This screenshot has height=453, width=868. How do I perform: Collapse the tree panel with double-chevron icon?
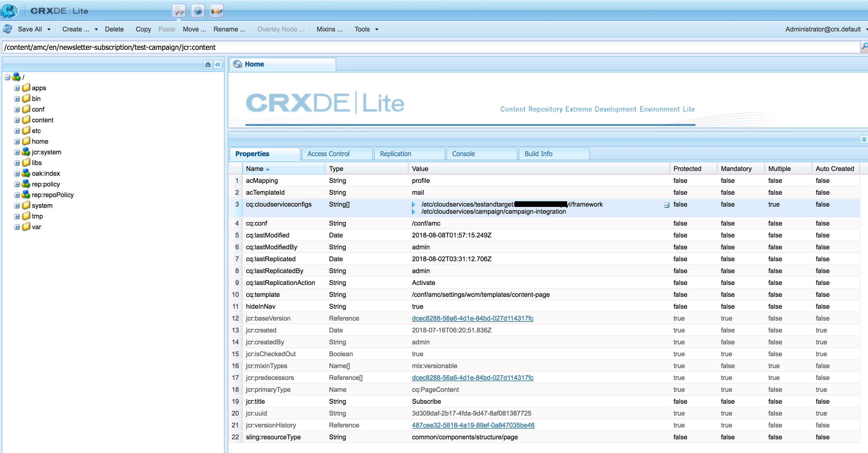[x=218, y=64]
